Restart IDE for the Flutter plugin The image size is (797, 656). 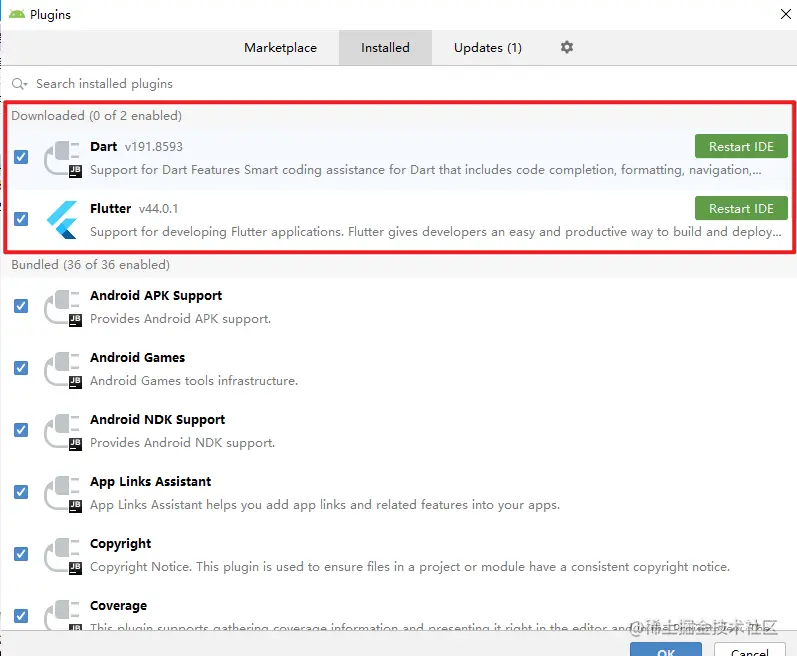click(741, 208)
